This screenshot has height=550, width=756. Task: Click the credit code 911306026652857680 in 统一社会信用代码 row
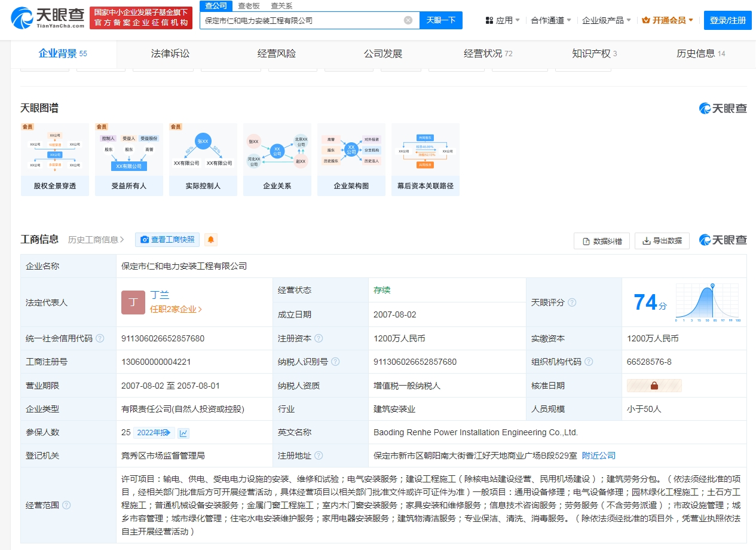point(163,338)
